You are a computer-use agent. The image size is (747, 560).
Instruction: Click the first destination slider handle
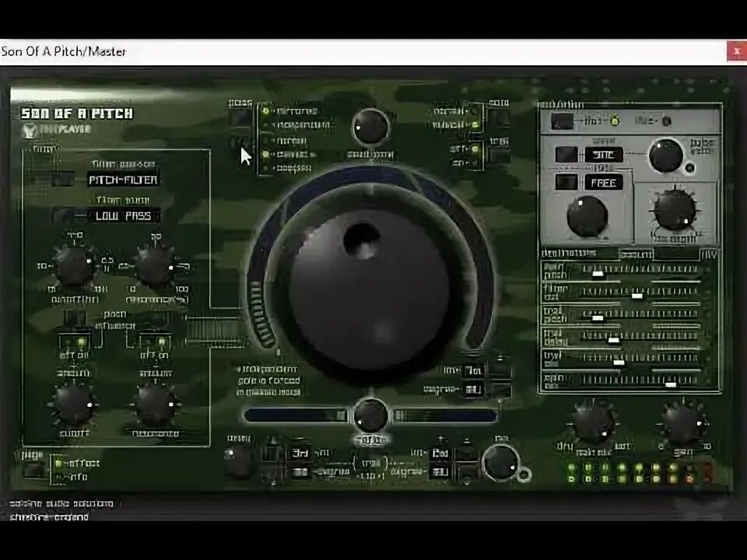point(598,273)
